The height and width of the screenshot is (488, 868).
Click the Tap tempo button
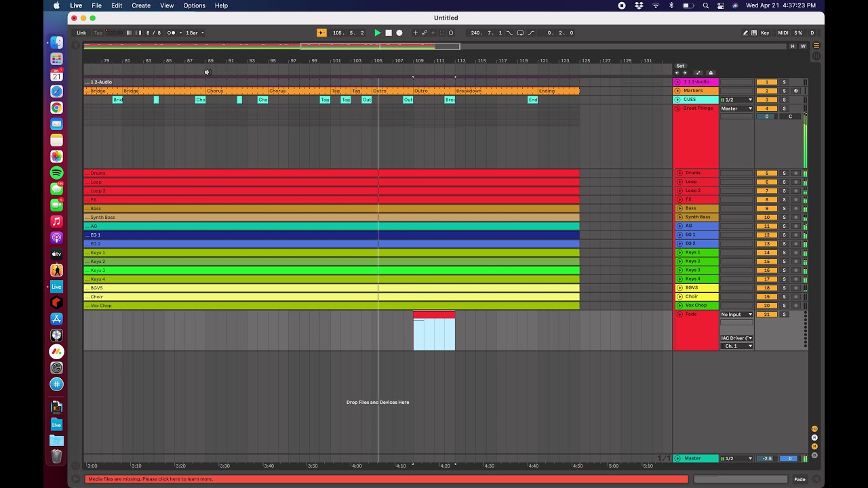(x=98, y=33)
